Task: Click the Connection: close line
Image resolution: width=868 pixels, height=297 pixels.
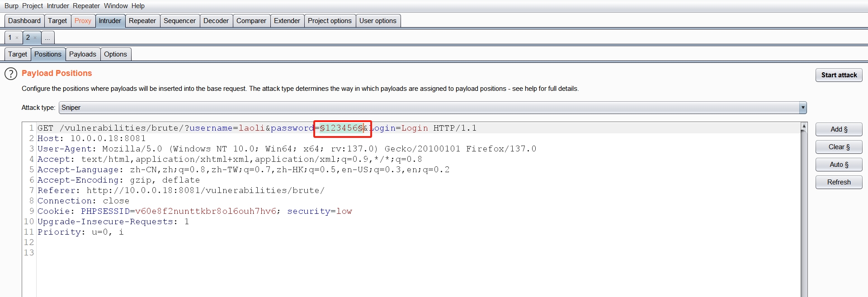Action: [84, 201]
